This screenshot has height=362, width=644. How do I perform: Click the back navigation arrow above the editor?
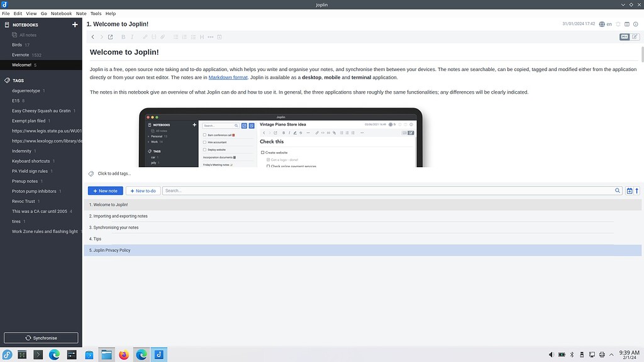93,37
